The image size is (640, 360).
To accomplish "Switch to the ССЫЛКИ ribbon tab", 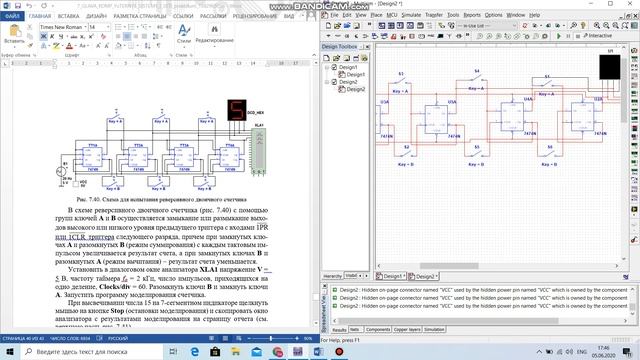I will (183, 16).
